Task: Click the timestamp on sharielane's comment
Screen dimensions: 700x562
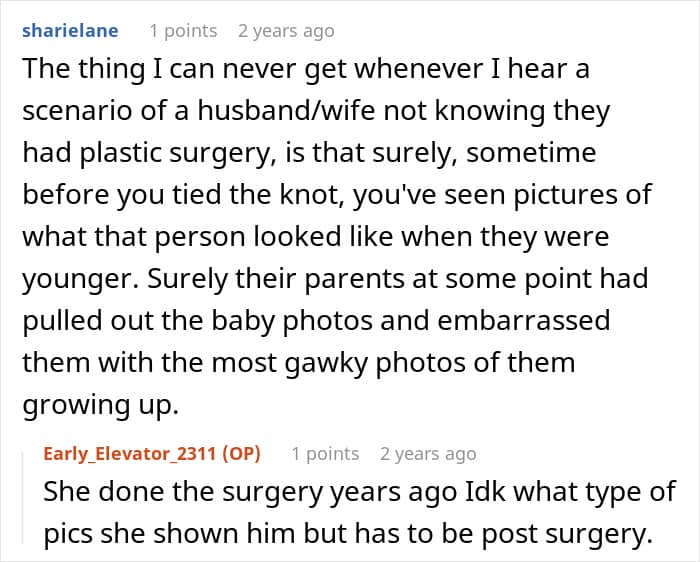Action: [x=286, y=31]
